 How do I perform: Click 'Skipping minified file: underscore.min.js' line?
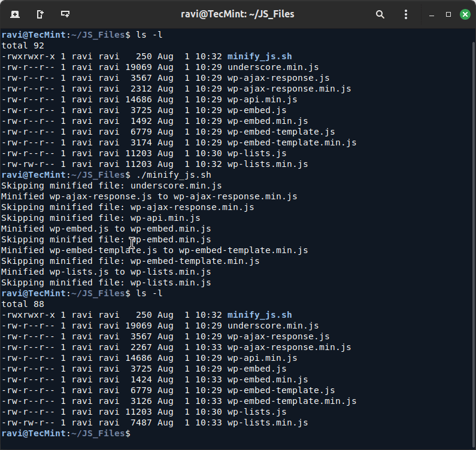(x=111, y=186)
